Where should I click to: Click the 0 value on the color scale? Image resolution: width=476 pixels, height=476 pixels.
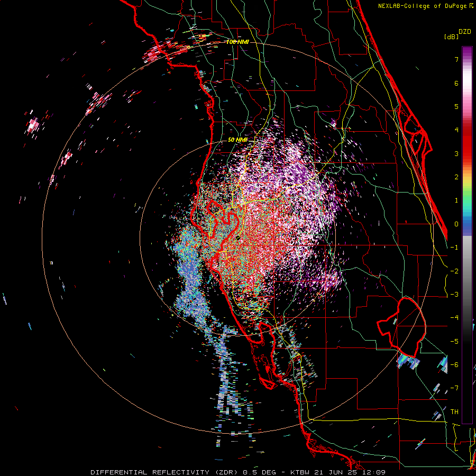[456, 224]
